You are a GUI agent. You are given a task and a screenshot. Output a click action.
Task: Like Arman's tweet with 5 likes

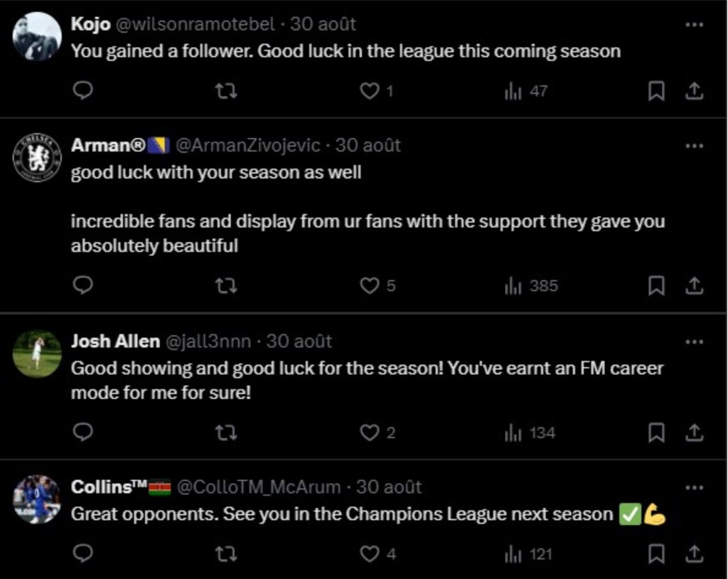point(370,286)
